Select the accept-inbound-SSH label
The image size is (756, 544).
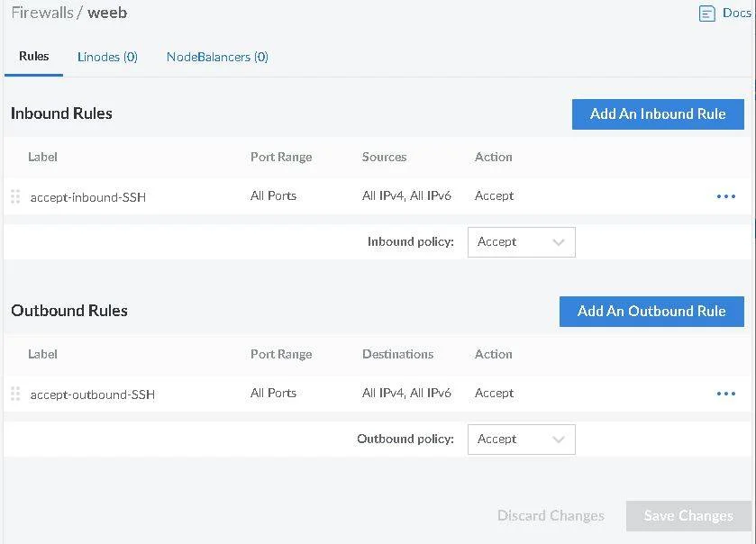pyautogui.click(x=88, y=197)
